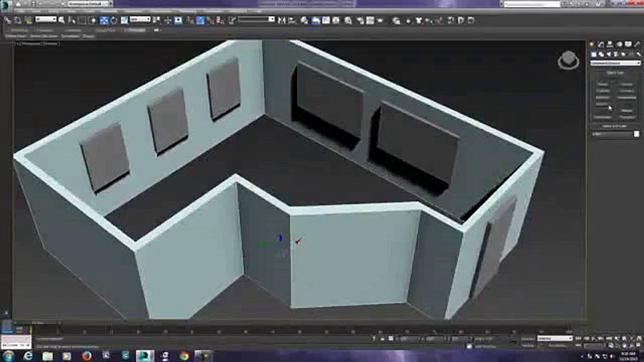Open the Schematic View

coord(336,21)
